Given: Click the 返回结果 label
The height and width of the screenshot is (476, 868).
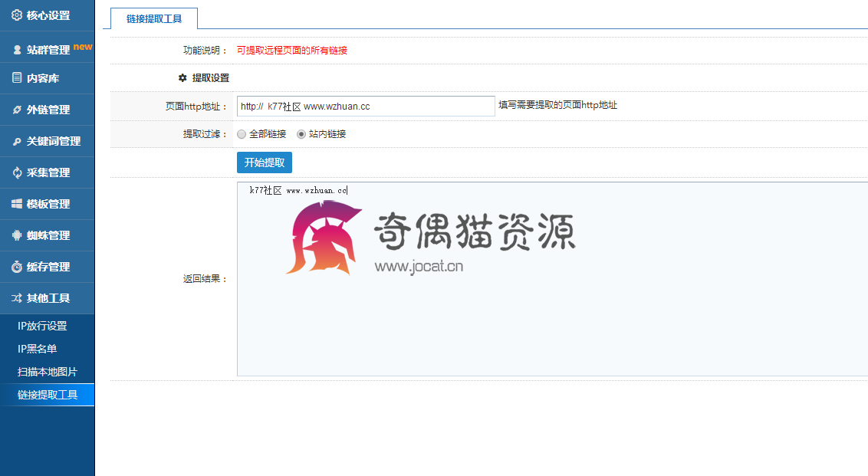Looking at the screenshot, I should 205,279.
